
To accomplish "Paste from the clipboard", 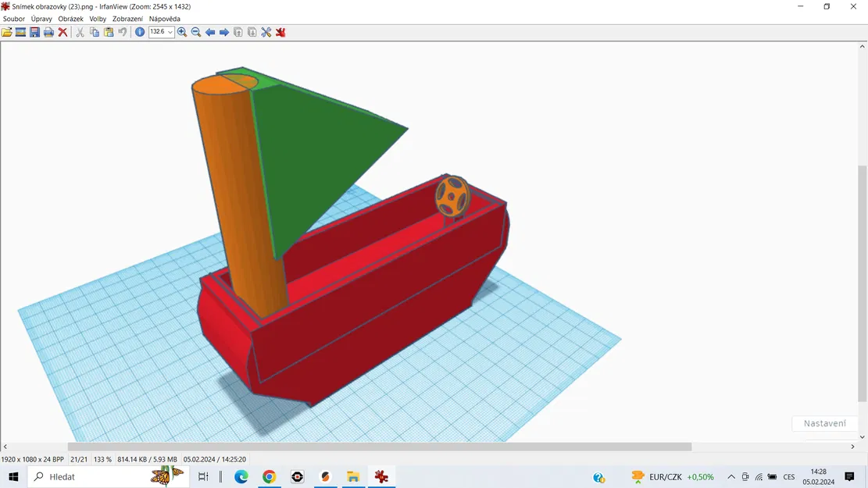I will pos(109,32).
